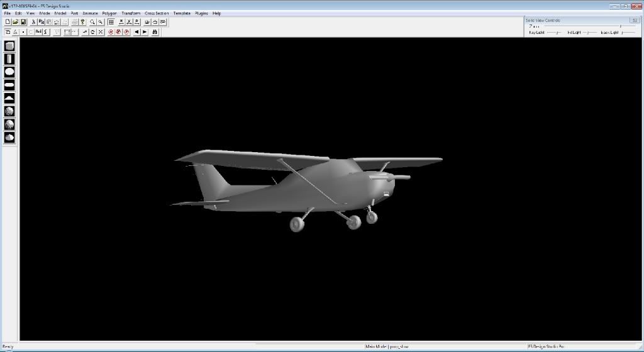
Task: Click the New document icon
Action: 8,22
